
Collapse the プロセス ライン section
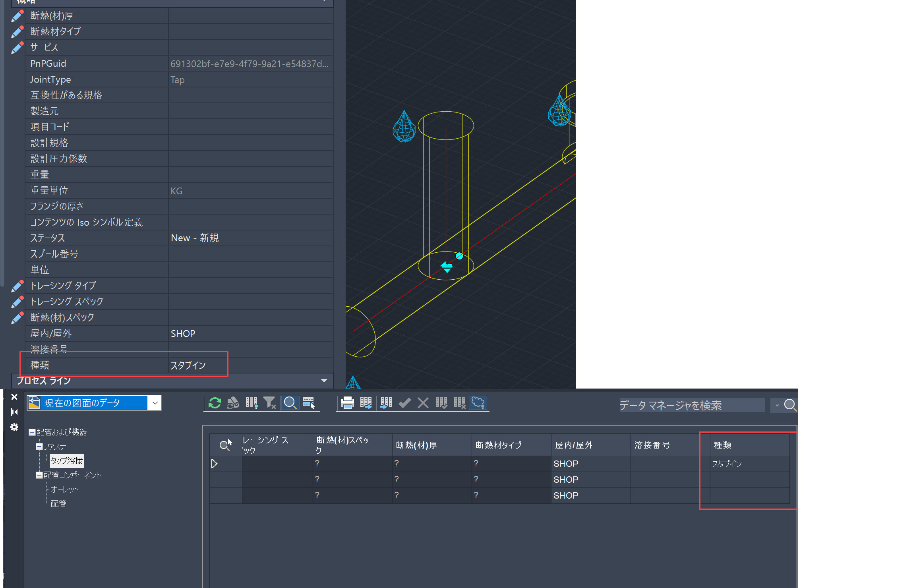click(x=324, y=381)
